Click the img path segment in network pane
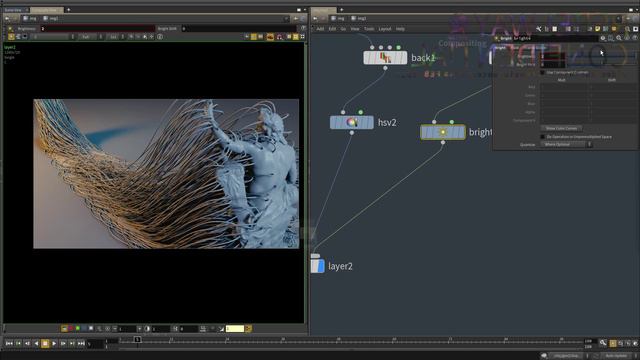This screenshot has height=360, width=640. tap(338, 18)
